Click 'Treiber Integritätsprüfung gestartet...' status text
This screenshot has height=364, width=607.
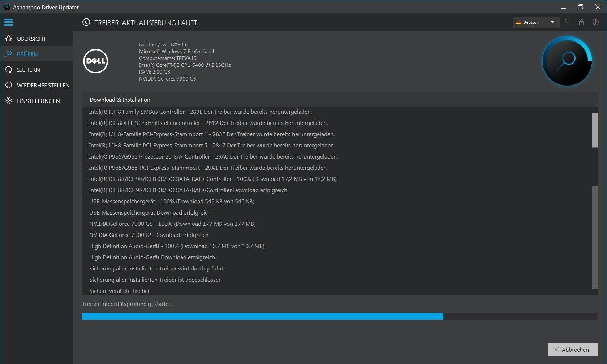click(x=128, y=304)
